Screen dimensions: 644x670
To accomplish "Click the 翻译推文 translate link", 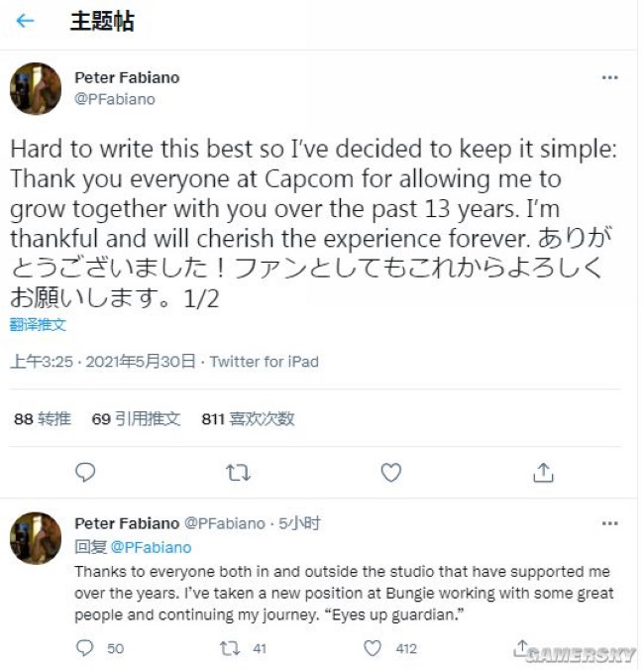I will tap(38, 325).
